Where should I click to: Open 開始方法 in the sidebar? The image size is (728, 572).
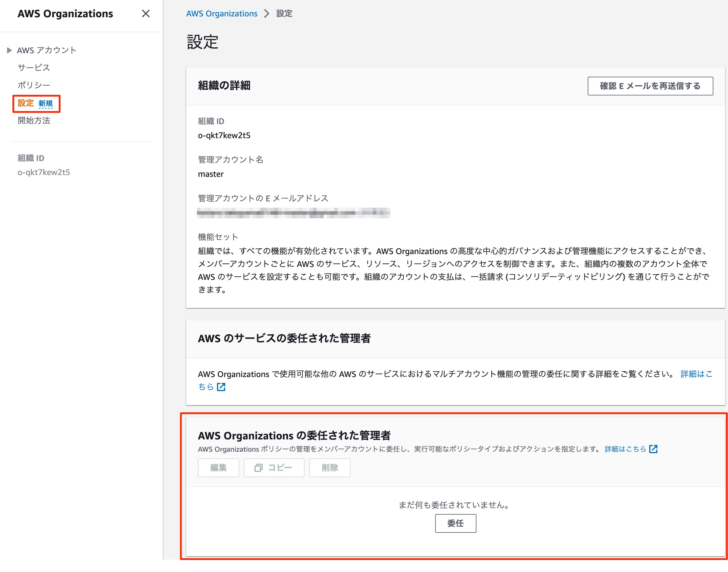coord(34,121)
